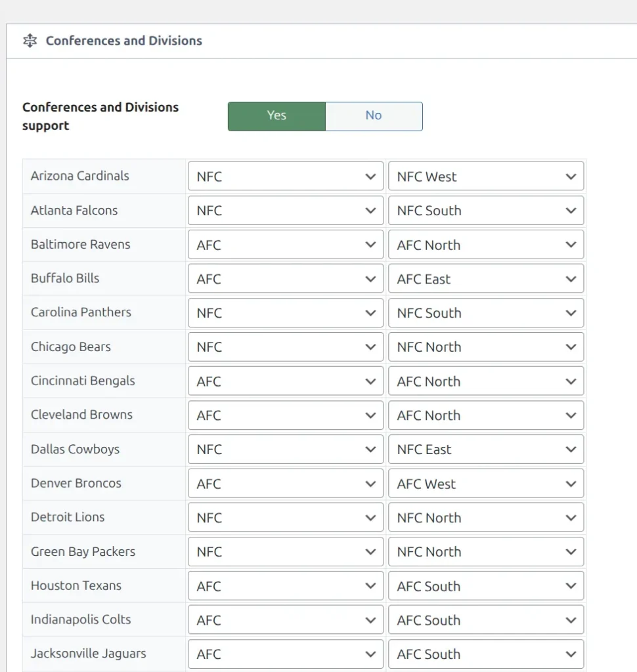Click the Houston Texans team name
Screen dimensions: 637x672
coord(76,585)
